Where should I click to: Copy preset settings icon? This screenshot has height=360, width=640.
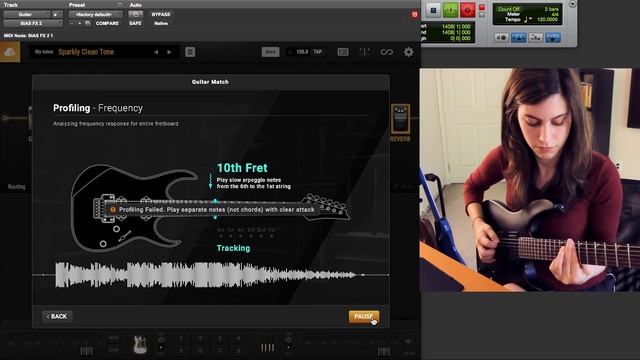coord(88,24)
